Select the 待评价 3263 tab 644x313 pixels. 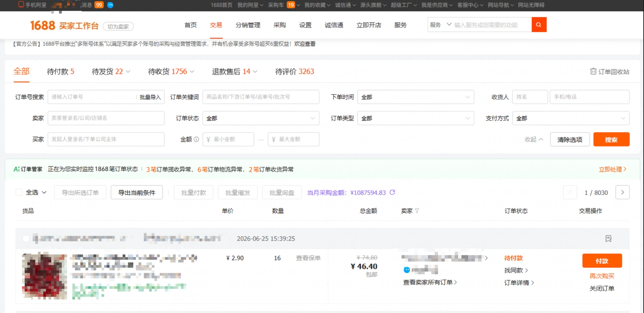(x=294, y=71)
